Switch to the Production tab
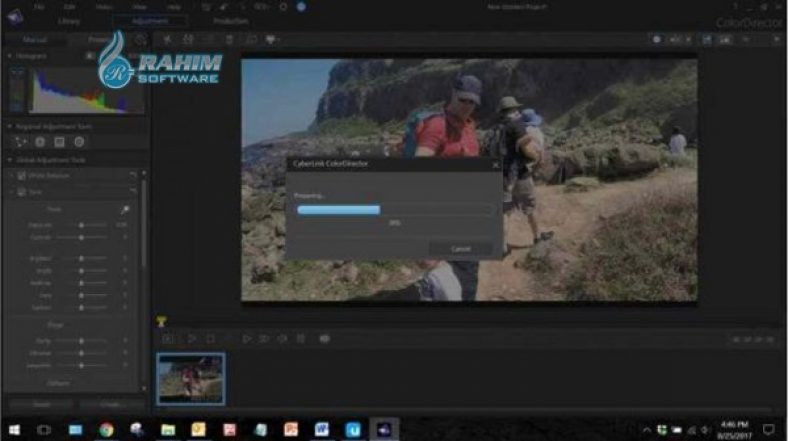The image size is (788, 441). click(231, 22)
